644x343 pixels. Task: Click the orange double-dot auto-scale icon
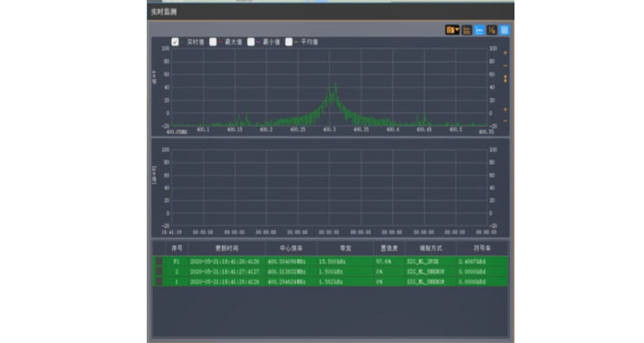(505, 79)
